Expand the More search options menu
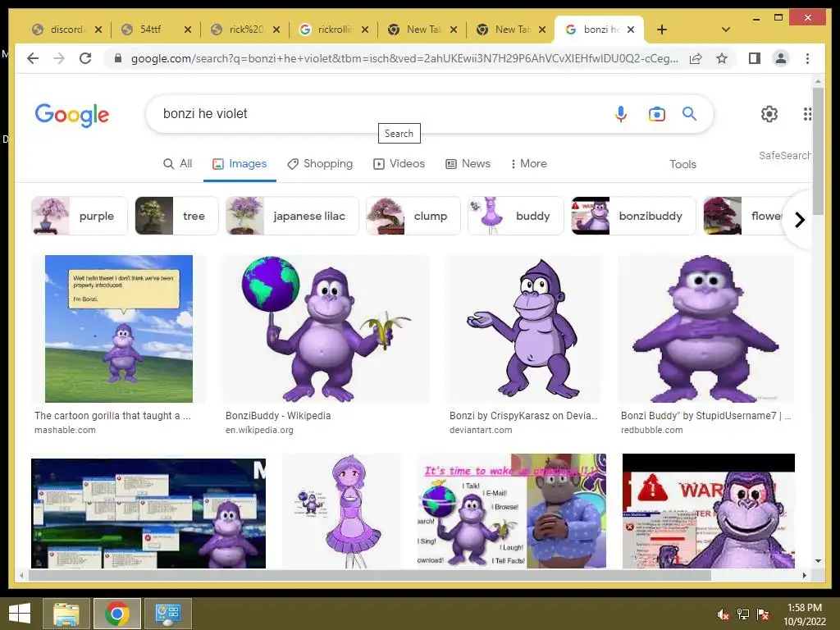Screen dimensions: 840x630 (528, 163)
